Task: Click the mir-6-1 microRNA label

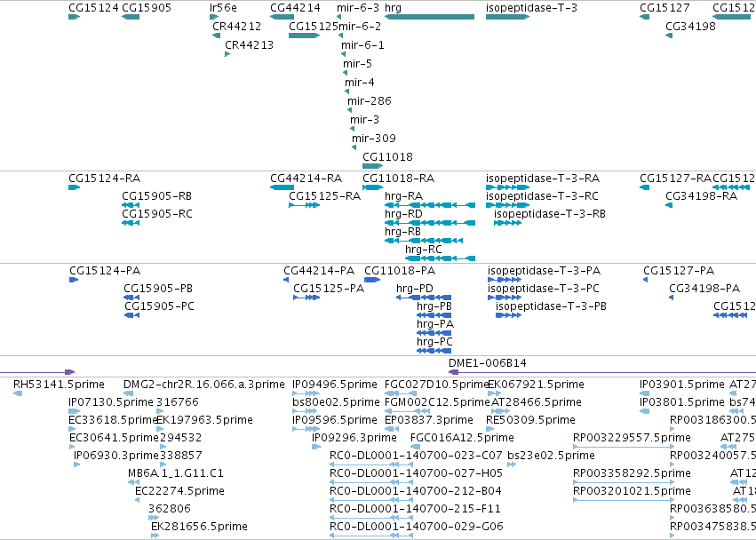Action: 362,44
